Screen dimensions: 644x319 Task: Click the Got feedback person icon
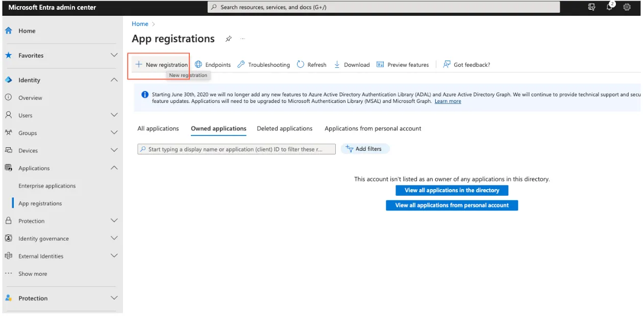tap(447, 64)
